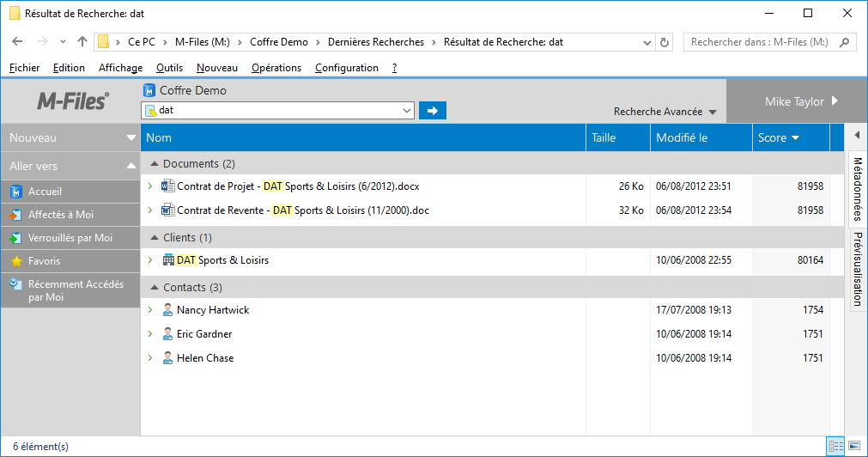Select the Affectés à Moi icon
Screen dimensions: 868x457
pos(16,215)
